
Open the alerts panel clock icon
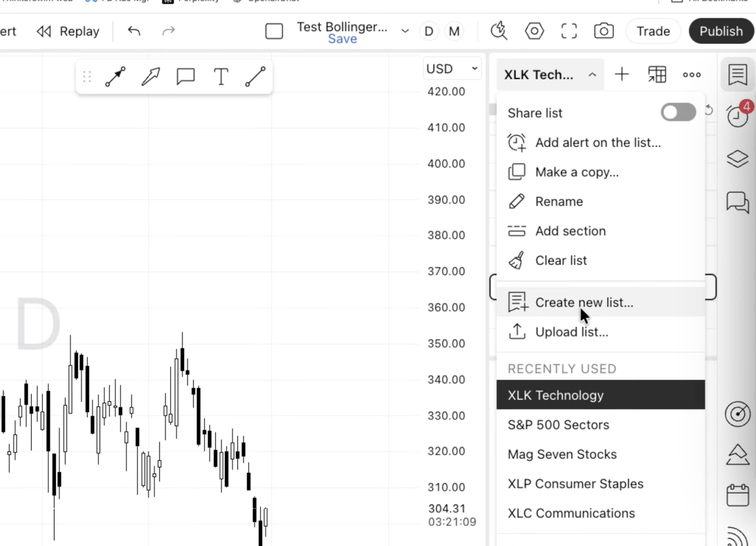(737, 116)
